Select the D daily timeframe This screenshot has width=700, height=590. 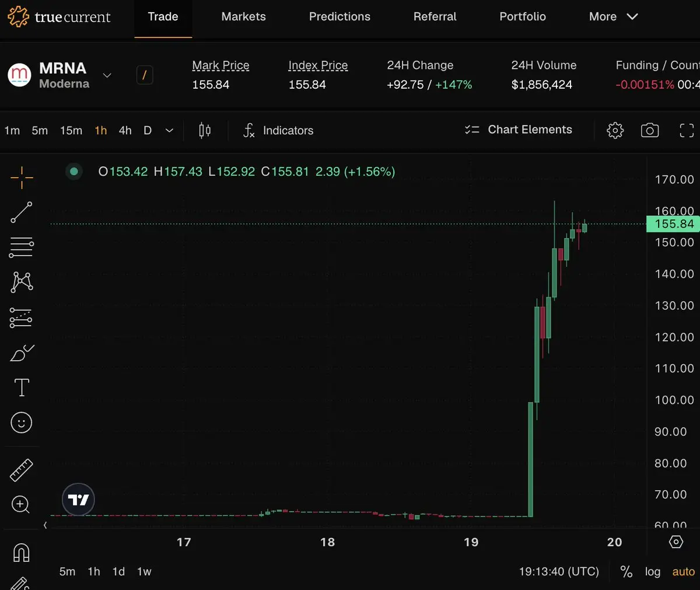click(148, 130)
